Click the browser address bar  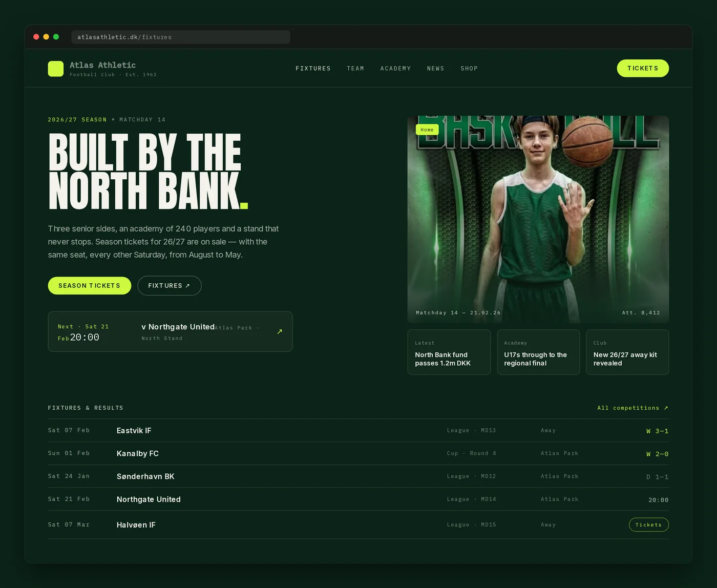coord(181,37)
